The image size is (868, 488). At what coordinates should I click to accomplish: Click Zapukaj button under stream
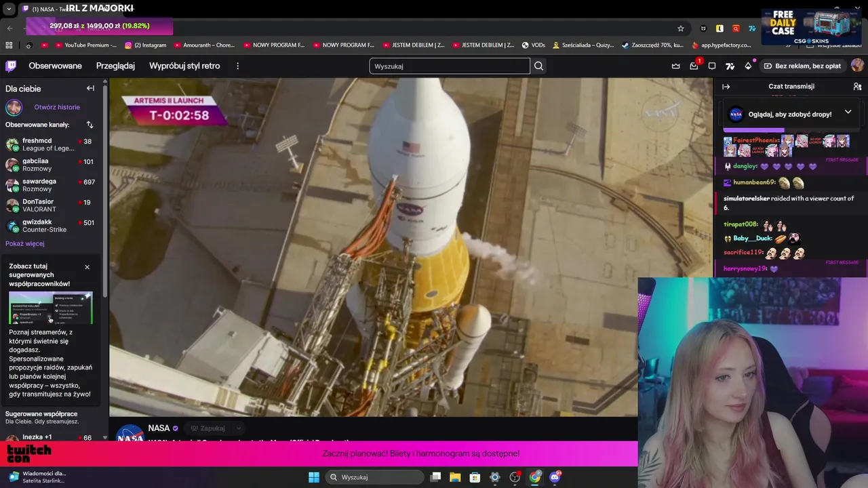click(x=208, y=428)
